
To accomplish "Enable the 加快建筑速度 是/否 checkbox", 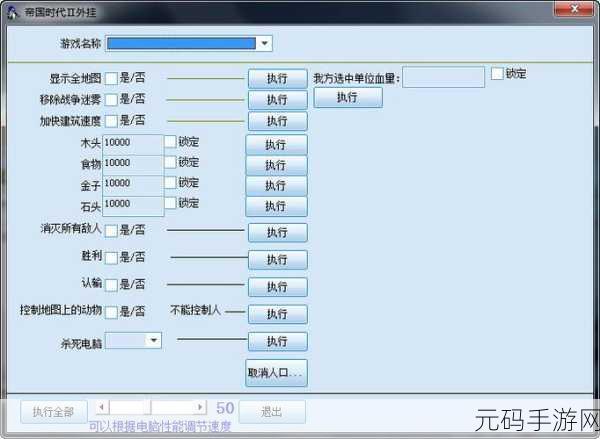I will pyautogui.click(x=111, y=121).
